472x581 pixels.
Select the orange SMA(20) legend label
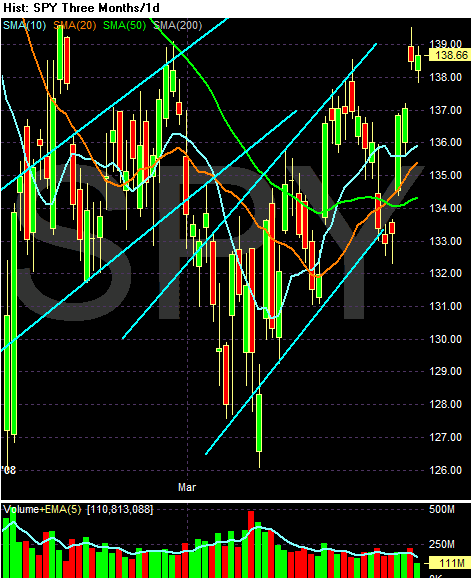click(74, 26)
